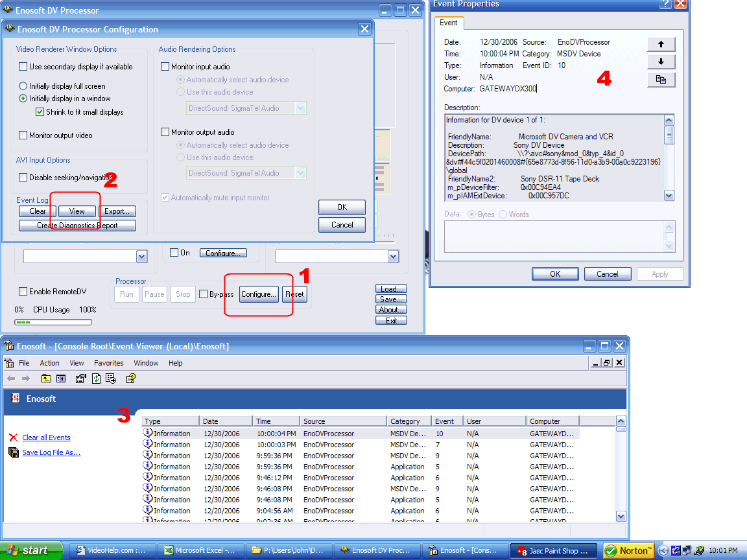
Task: Uncheck Shrink to fit small displays
Action: point(40,112)
